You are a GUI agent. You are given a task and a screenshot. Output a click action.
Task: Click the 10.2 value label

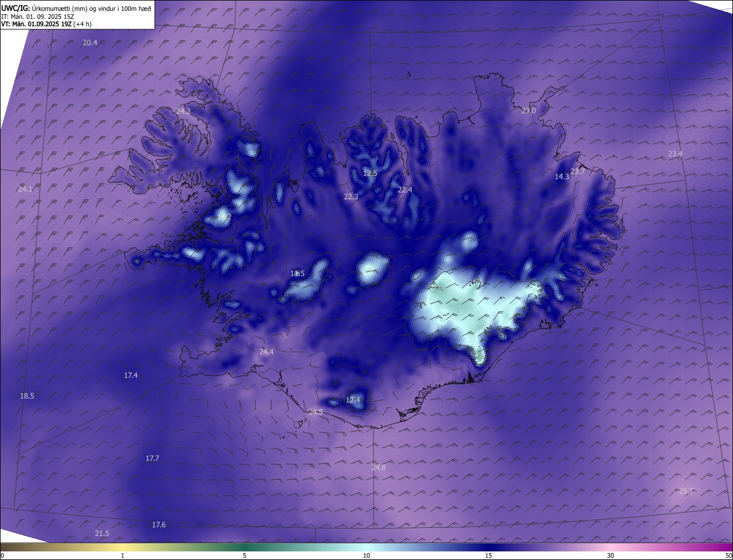(224, 218)
